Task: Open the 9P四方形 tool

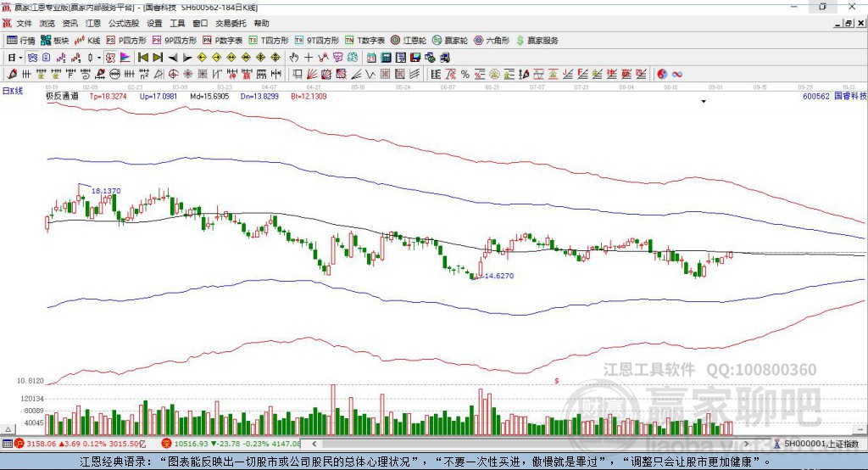Action: point(174,41)
